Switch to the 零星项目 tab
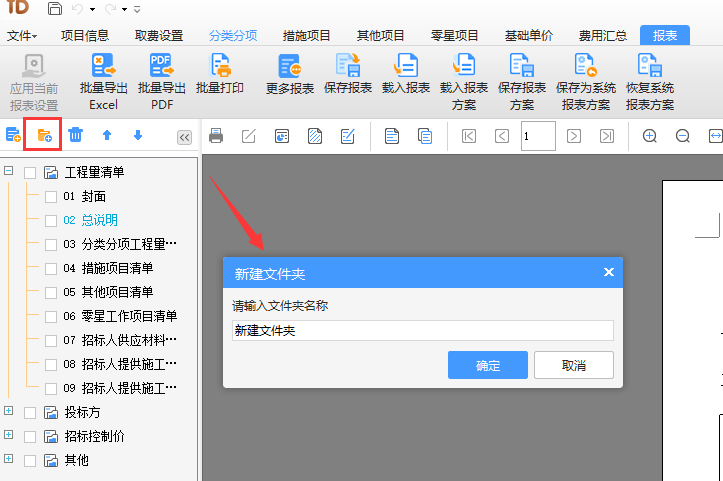 455,36
